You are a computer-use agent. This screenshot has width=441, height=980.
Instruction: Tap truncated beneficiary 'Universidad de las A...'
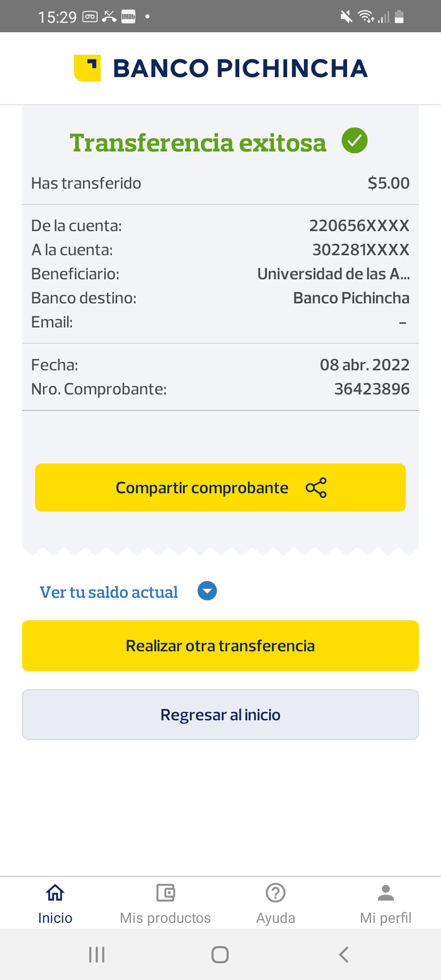click(333, 274)
